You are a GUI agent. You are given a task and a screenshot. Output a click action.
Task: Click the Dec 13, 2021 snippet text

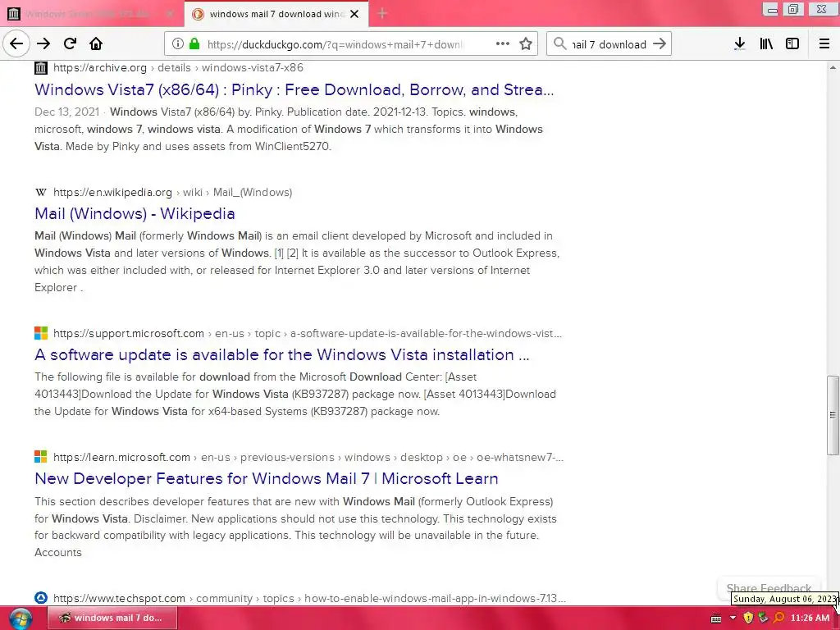(x=67, y=112)
